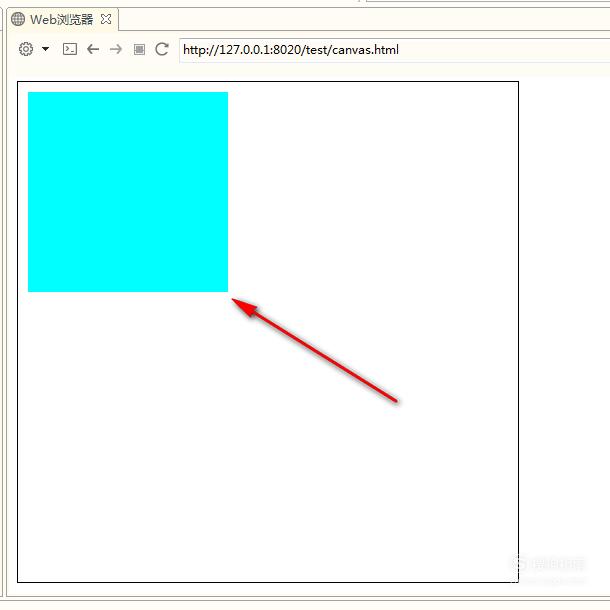The image size is (610, 610).
Task: Click the cyan square on the canvas
Action: tap(128, 192)
